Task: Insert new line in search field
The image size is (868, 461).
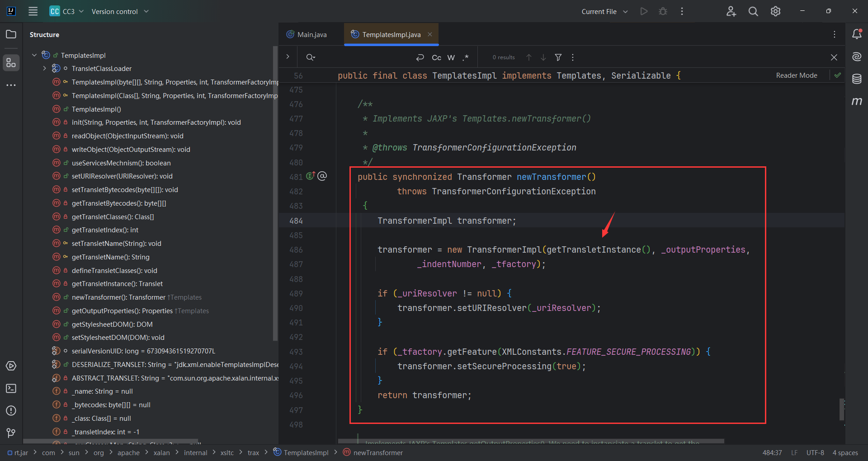Action: point(420,57)
